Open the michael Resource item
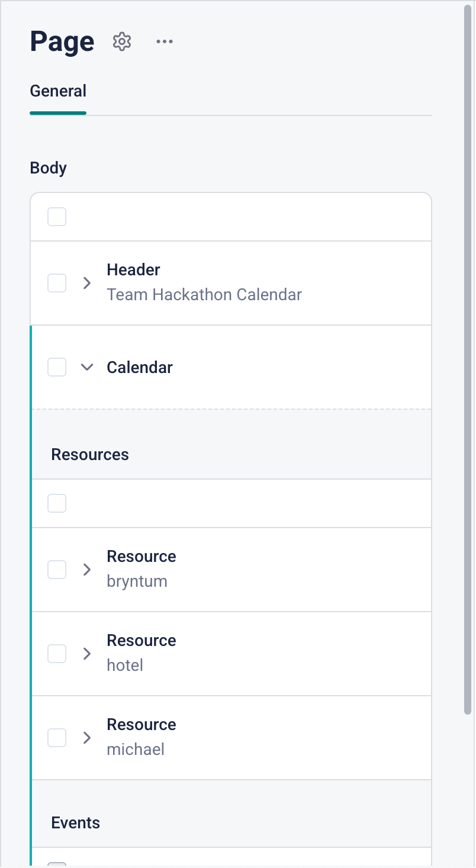The height and width of the screenshot is (868, 476). (x=141, y=738)
